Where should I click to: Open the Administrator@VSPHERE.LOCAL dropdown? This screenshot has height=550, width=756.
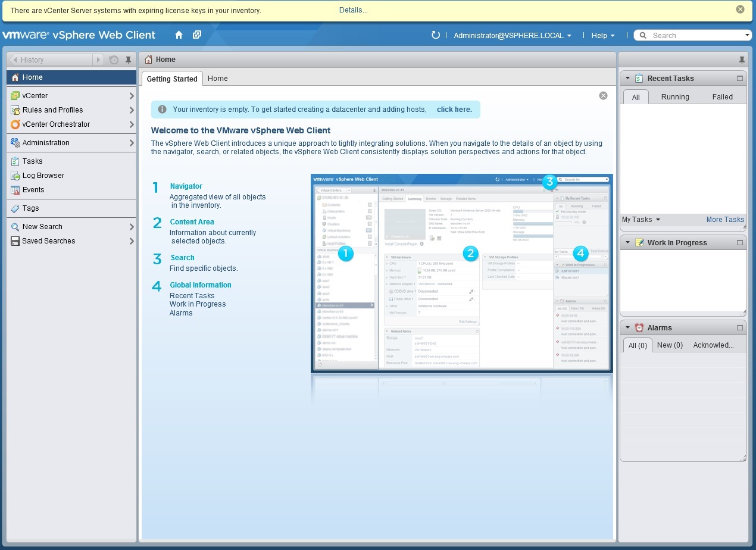point(513,36)
